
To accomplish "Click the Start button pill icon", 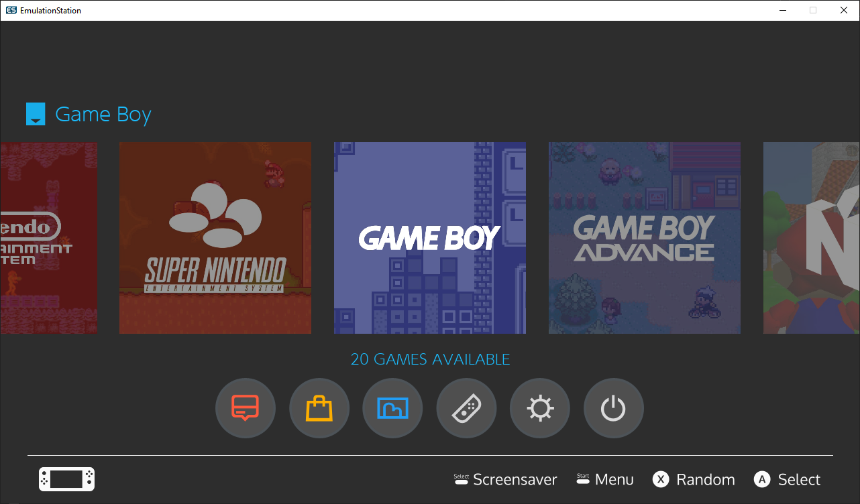I will click(583, 479).
